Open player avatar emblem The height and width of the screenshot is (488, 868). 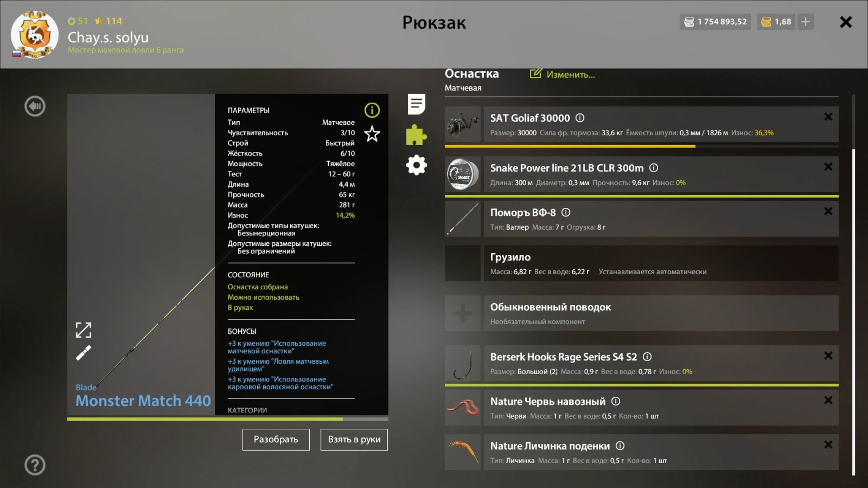click(34, 35)
